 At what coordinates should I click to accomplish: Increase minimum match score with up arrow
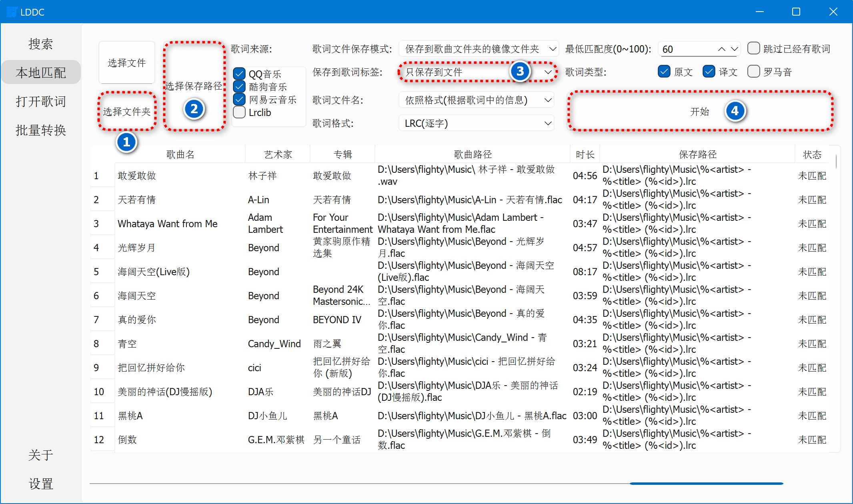click(721, 49)
